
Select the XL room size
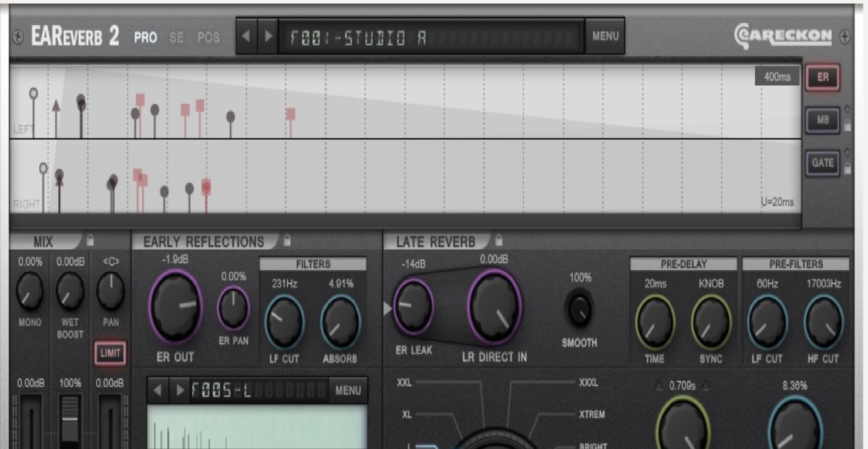click(407, 414)
